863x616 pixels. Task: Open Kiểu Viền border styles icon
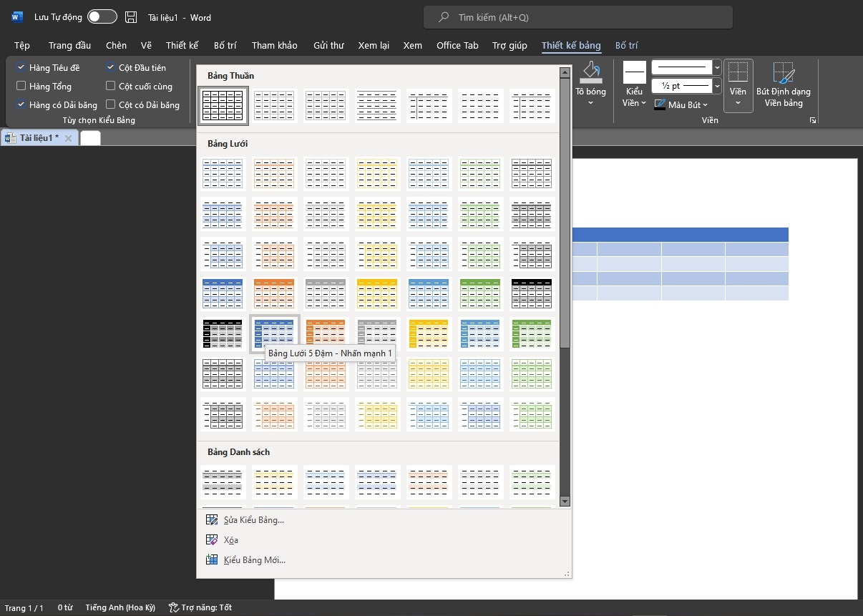coord(634,73)
